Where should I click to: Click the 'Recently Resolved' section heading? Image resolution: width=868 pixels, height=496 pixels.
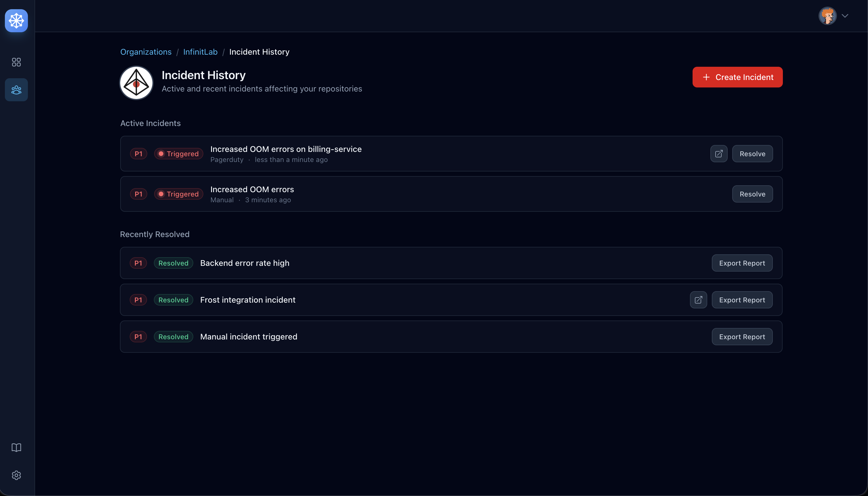pos(155,234)
